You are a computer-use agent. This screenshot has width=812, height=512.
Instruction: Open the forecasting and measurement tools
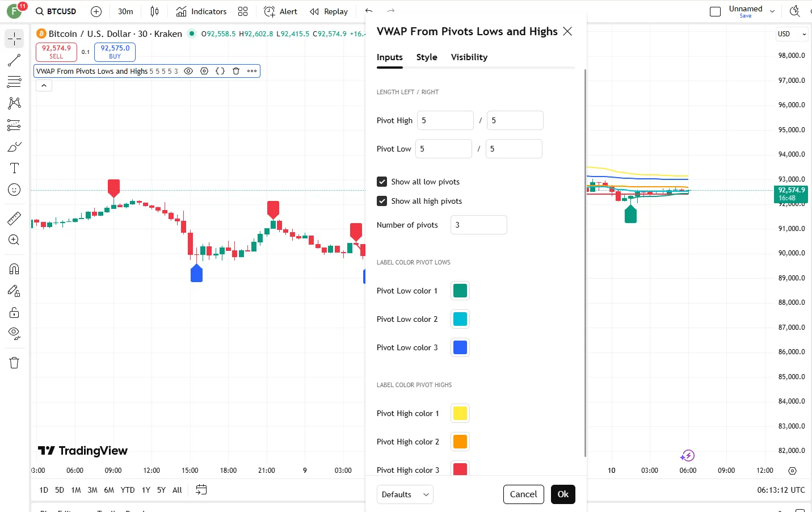[14, 125]
